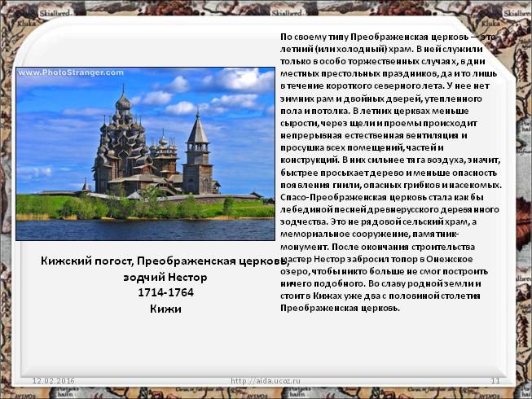
Task: Click the date 12.02.2016 in footer
Action: (53, 380)
